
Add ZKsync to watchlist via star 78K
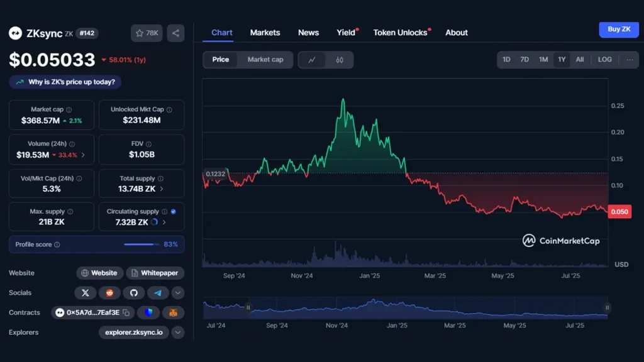click(147, 33)
